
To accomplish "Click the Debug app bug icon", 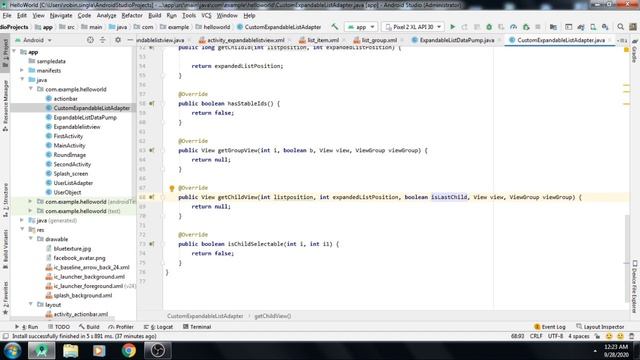I will click(x=489, y=27).
